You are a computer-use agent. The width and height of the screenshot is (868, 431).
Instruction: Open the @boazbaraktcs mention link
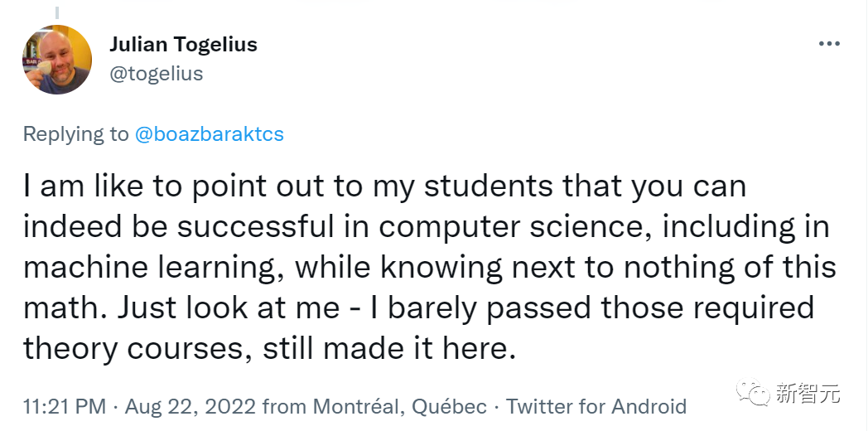click(x=210, y=134)
